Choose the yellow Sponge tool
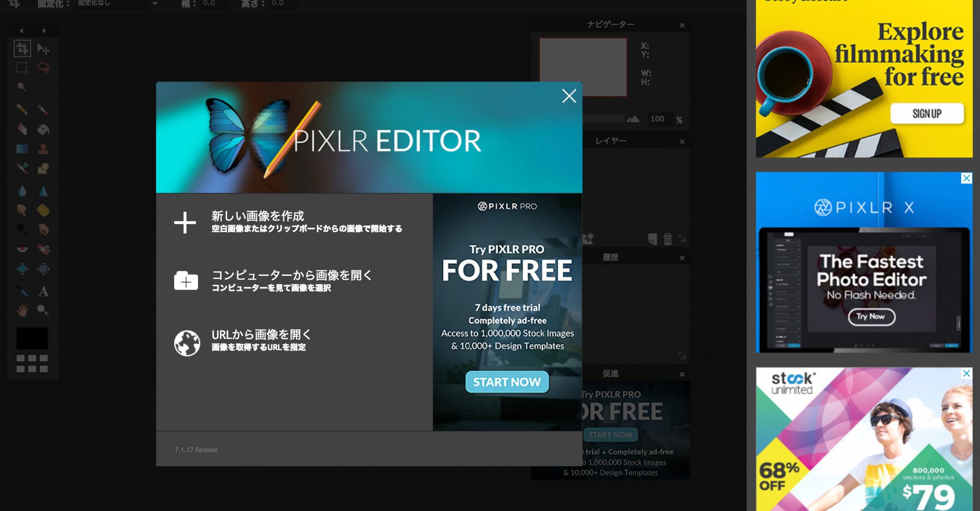Viewport: 980px width, 511px height. point(43,210)
